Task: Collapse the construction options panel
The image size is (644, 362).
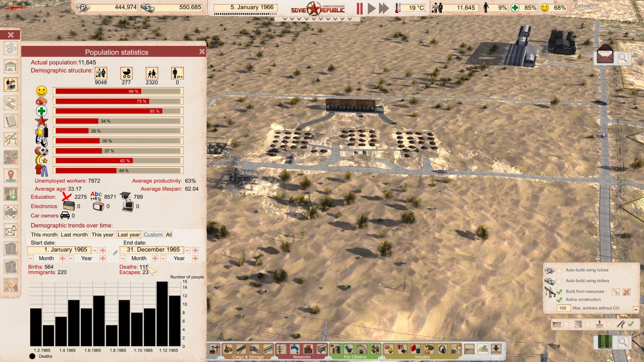Action: click(x=636, y=309)
